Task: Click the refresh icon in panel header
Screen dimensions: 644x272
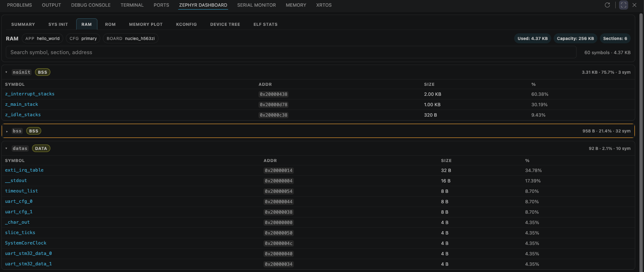Action: point(607,5)
